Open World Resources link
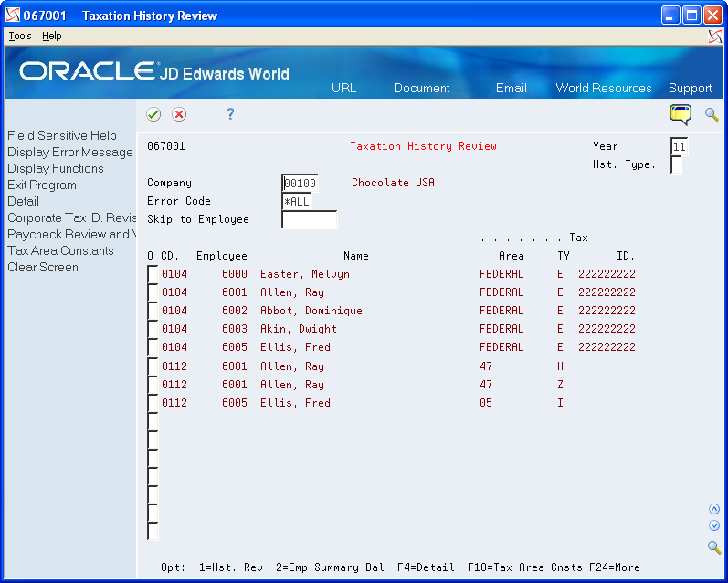This screenshot has height=583, width=728. (604, 89)
